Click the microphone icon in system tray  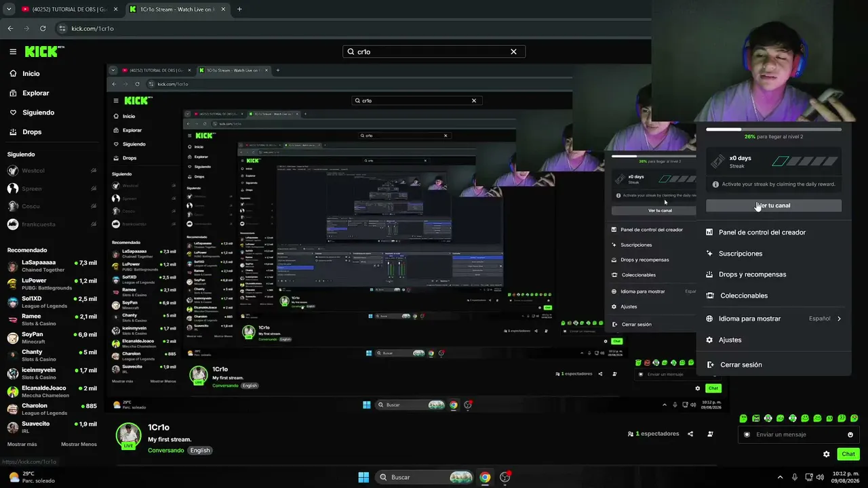click(795, 477)
